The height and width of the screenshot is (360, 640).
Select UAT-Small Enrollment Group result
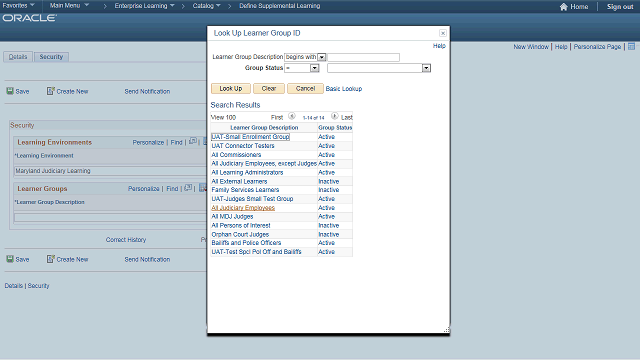pos(250,137)
